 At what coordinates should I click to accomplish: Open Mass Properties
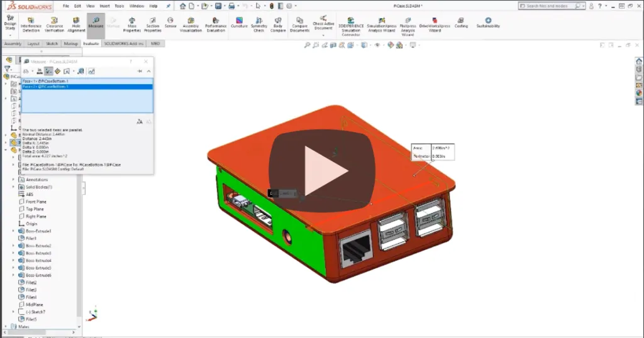(132, 25)
